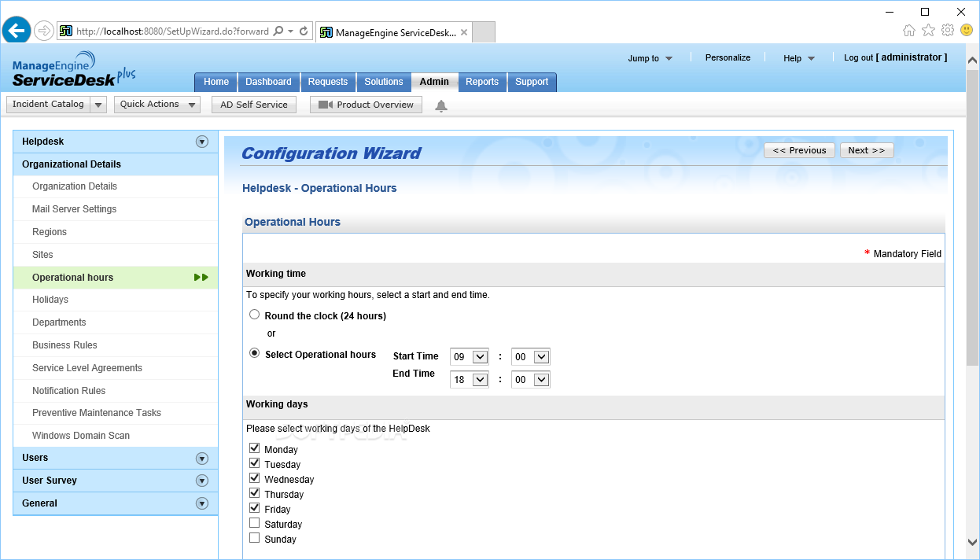Image resolution: width=980 pixels, height=560 pixels.
Task: Open Business Rules in the sidebar
Action: pos(64,345)
